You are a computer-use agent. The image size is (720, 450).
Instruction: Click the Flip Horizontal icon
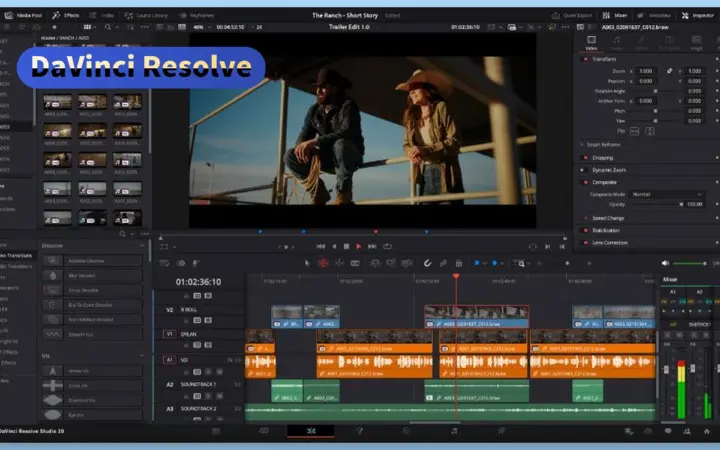coord(635,131)
